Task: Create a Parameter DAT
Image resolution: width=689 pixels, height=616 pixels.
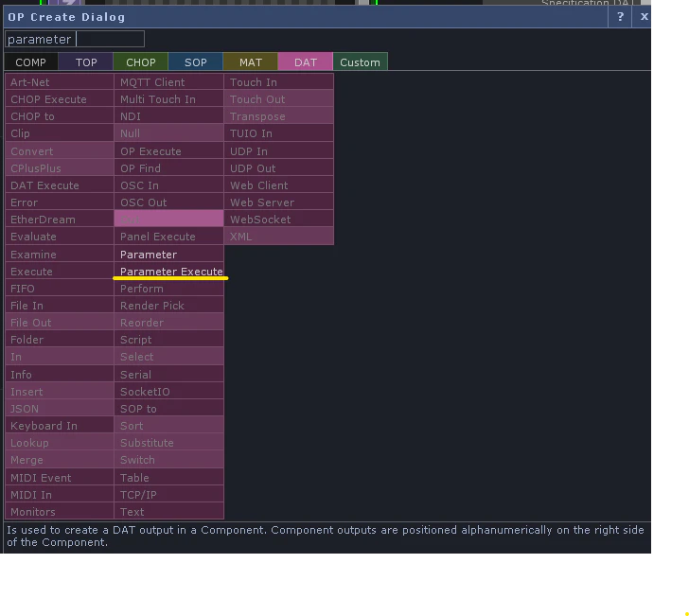Action: click(x=168, y=255)
